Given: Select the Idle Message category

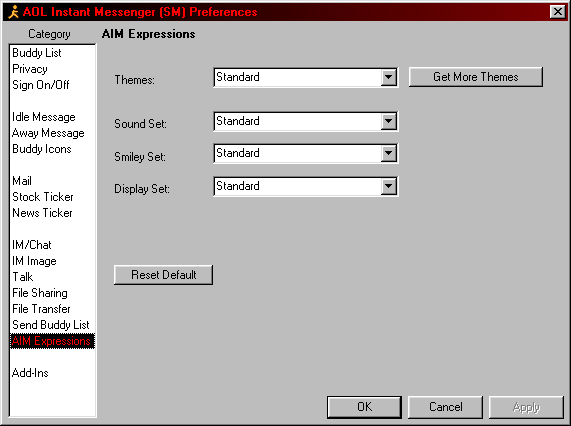Looking at the screenshot, I should [x=44, y=117].
